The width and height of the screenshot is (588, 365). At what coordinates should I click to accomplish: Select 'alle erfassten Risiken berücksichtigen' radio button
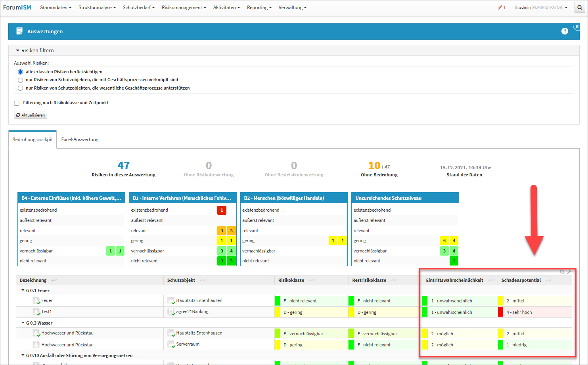click(x=20, y=72)
